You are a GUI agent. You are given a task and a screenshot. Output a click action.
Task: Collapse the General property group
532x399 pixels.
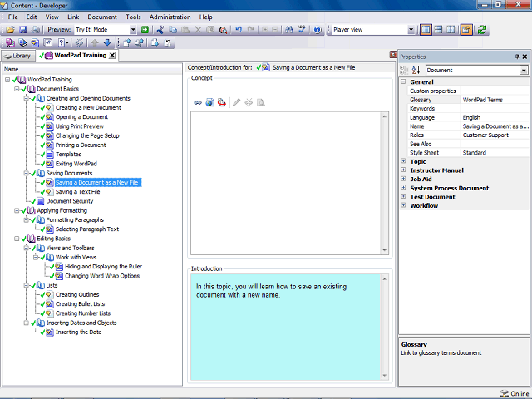403,81
